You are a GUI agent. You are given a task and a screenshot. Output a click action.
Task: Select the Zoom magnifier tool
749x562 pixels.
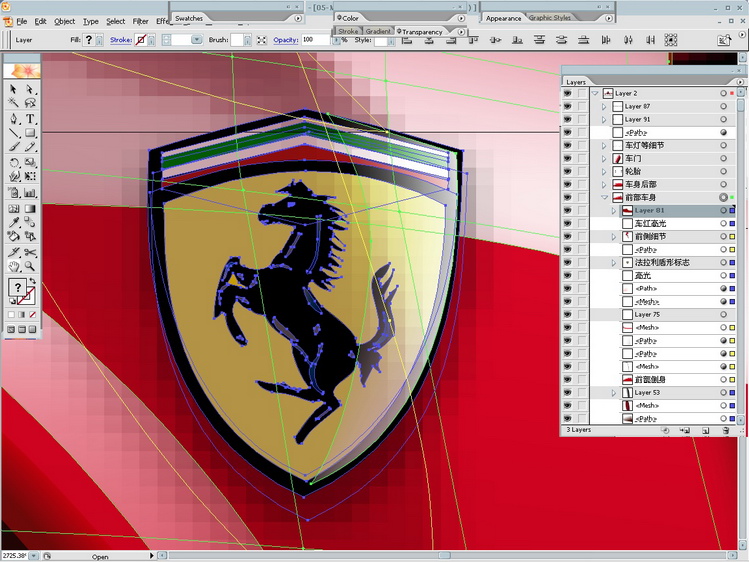click(x=30, y=266)
